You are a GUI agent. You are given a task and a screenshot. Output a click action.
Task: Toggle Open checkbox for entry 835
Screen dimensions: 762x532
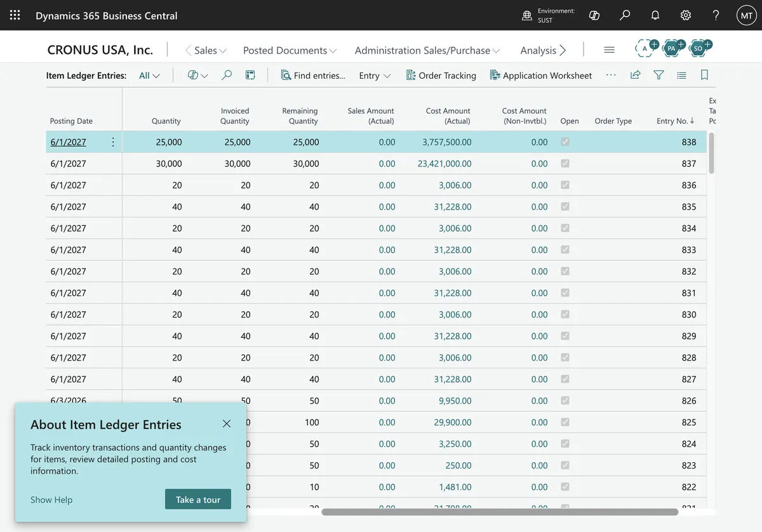[x=565, y=207]
